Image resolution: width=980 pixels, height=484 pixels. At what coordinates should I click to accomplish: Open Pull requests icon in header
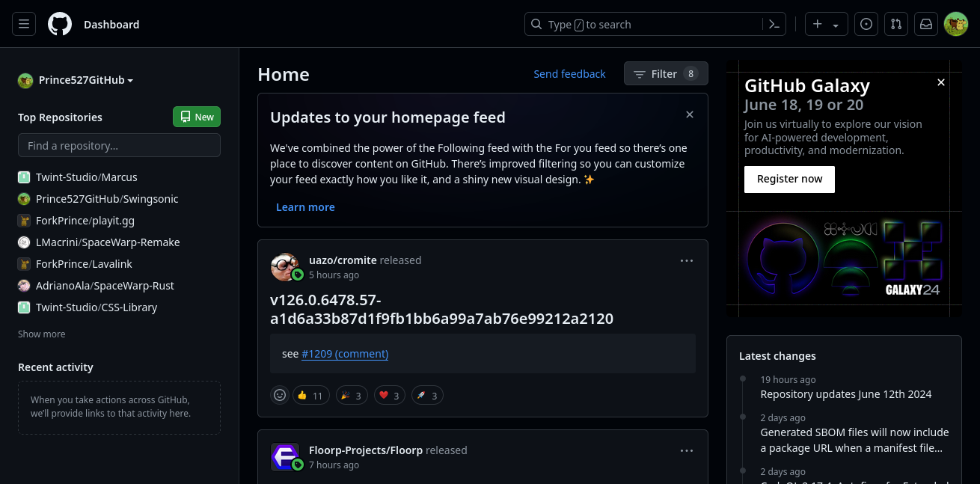coord(896,24)
